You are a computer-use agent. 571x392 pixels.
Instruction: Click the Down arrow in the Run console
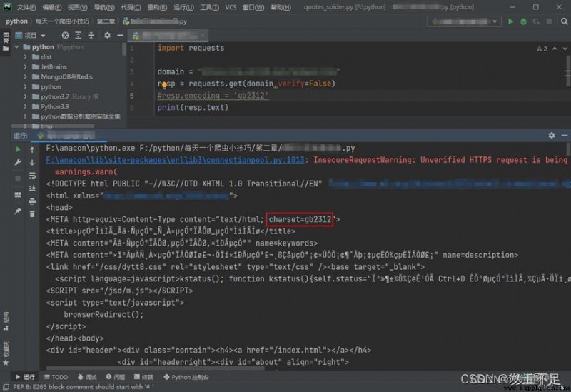pyautogui.click(x=32, y=163)
